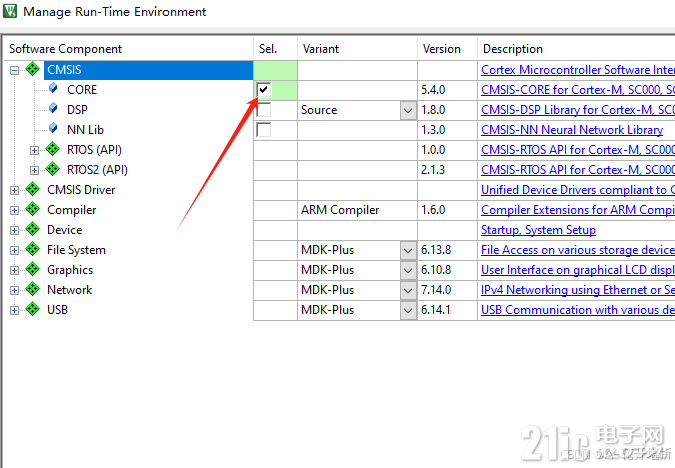Click the DSP blue component icon

coord(53,108)
